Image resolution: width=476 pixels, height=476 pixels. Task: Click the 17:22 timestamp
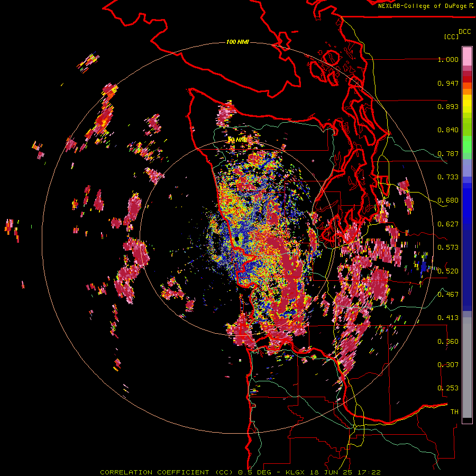(x=370, y=472)
